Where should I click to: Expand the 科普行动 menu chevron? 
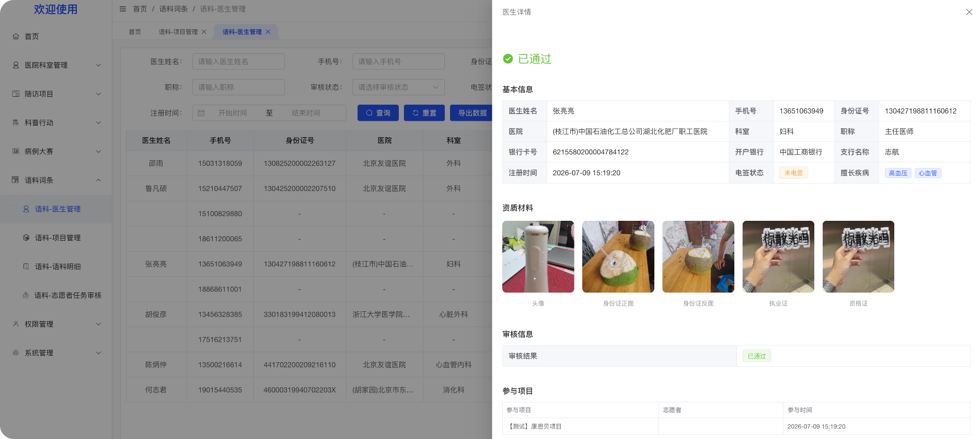98,122
